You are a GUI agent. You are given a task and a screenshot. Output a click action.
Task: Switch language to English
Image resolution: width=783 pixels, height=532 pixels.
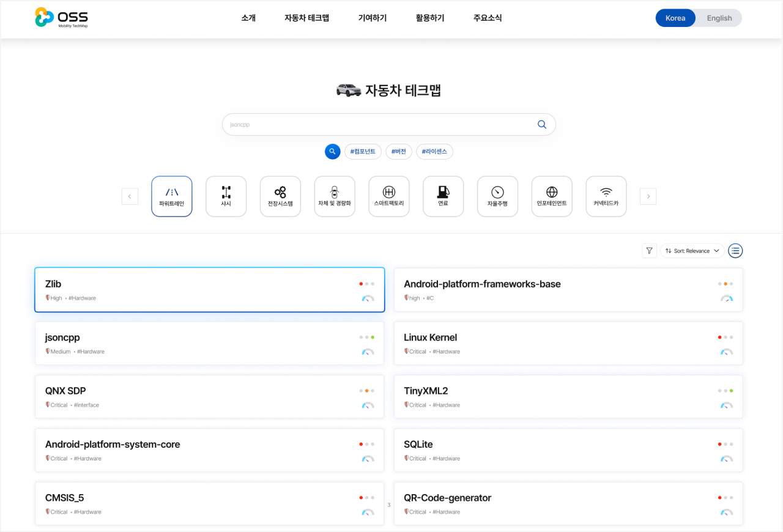[x=719, y=18]
